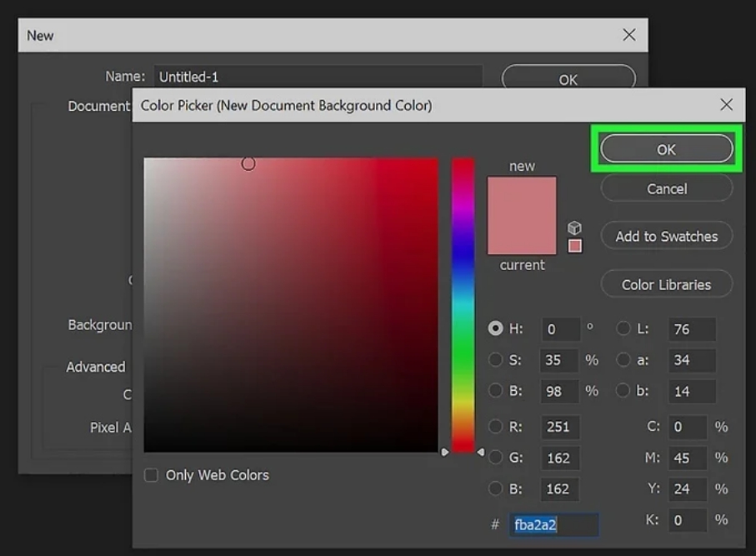Click the Name field showing Untitled-1
This screenshot has width=756, height=556.
(317, 75)
